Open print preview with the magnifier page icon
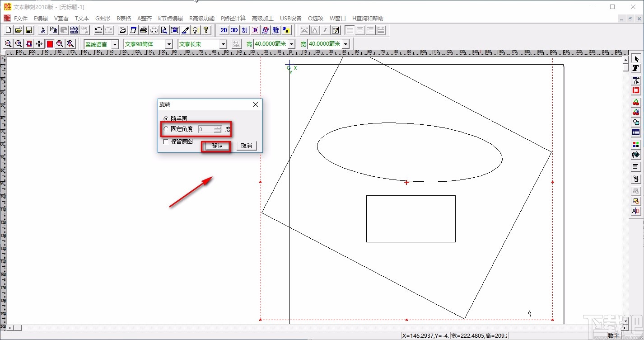This screenshot has width=644, height=340. (x=164, y=30)
